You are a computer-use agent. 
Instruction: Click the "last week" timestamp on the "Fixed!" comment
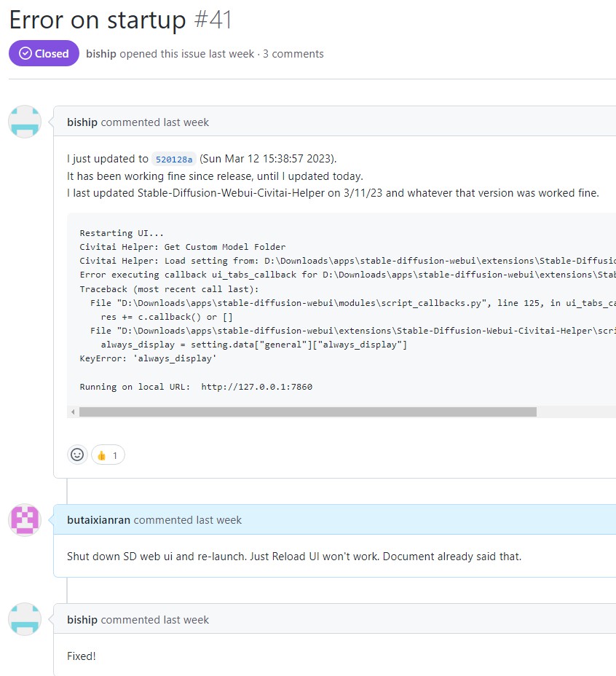[186, 620]
